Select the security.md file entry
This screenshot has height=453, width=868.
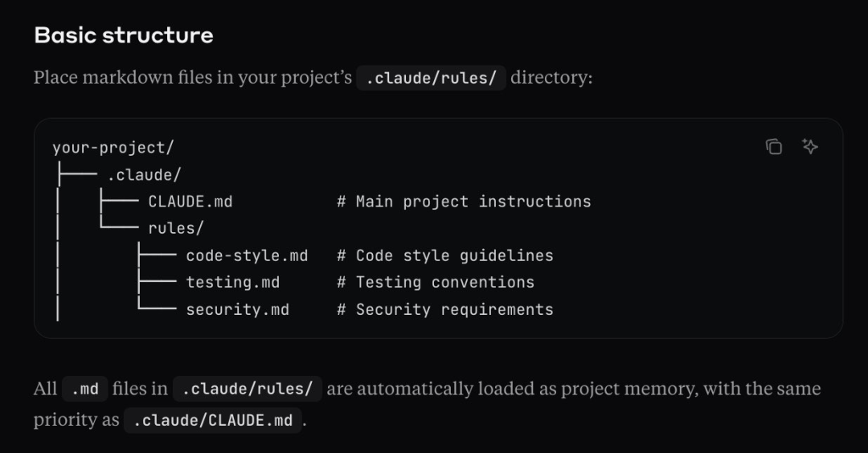tap(238, 309)
